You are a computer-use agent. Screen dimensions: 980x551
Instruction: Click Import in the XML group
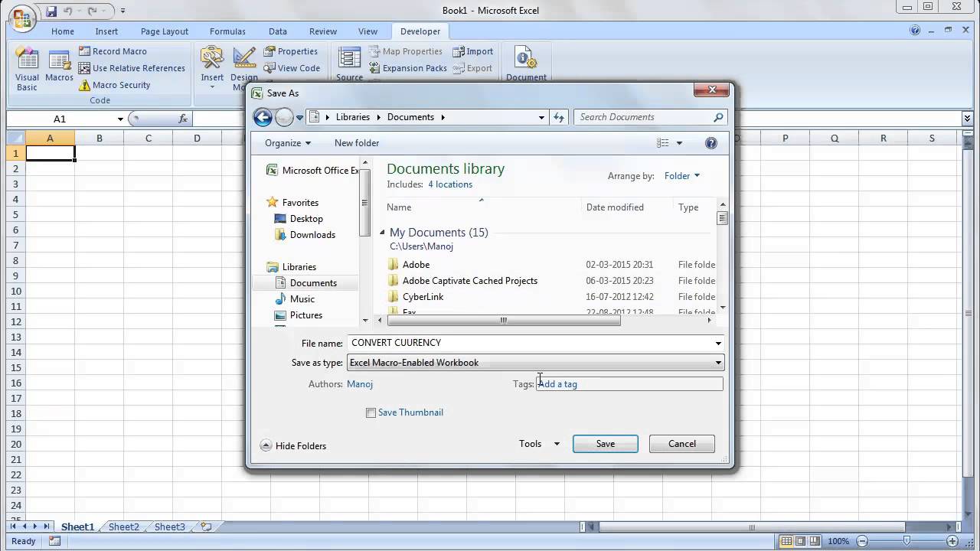[x=472, y=51]
